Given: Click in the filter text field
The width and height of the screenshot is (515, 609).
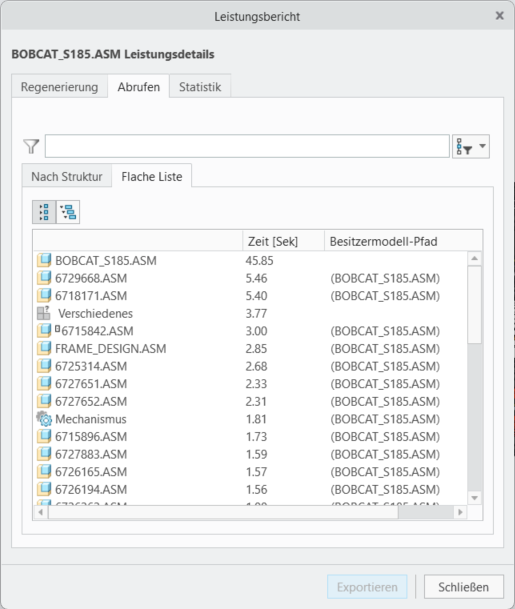Looking at the screenshot, I should (247, 146).
